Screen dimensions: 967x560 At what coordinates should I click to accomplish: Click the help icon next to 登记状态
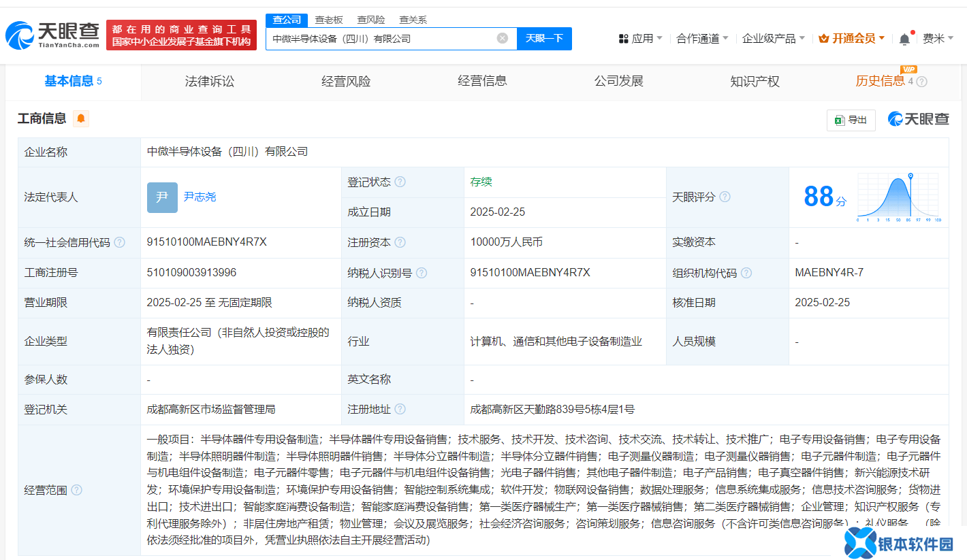(x=400, y=182)
